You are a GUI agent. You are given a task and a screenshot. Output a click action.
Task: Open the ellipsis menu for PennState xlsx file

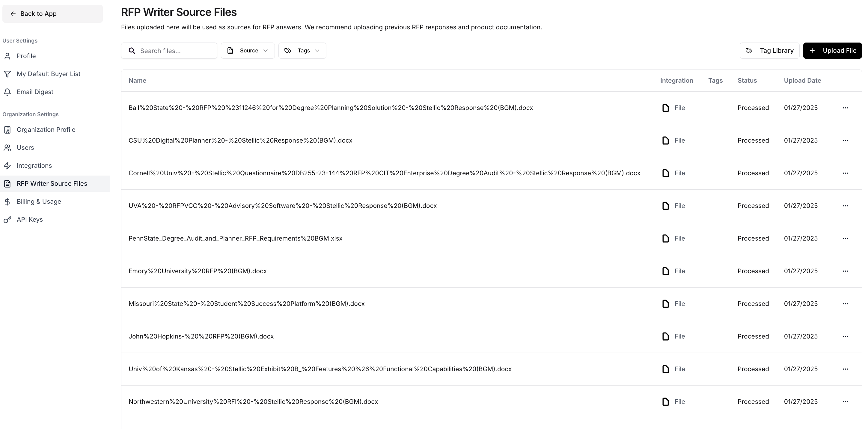coord(846,238)
